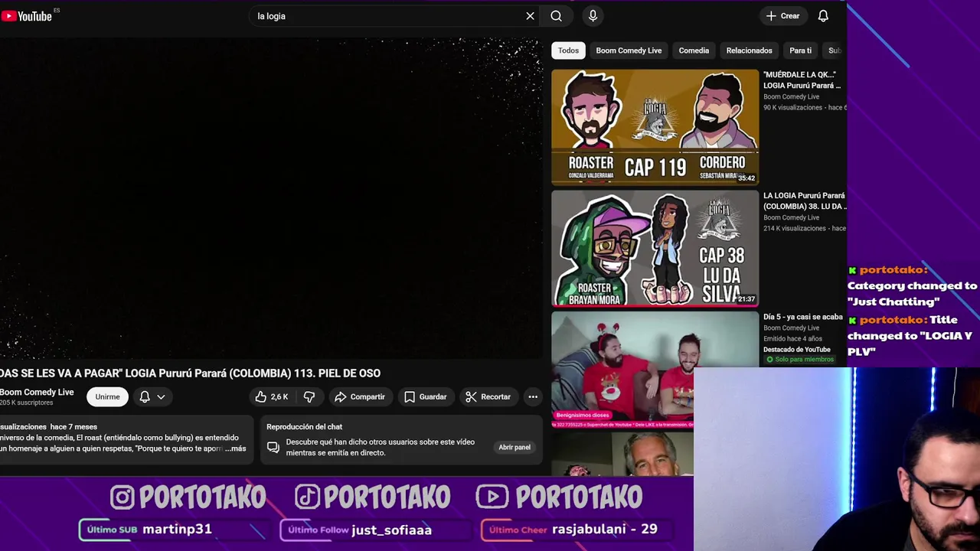
Task: Click the 35:42 duration badge
Action: (x=746, y=178)
